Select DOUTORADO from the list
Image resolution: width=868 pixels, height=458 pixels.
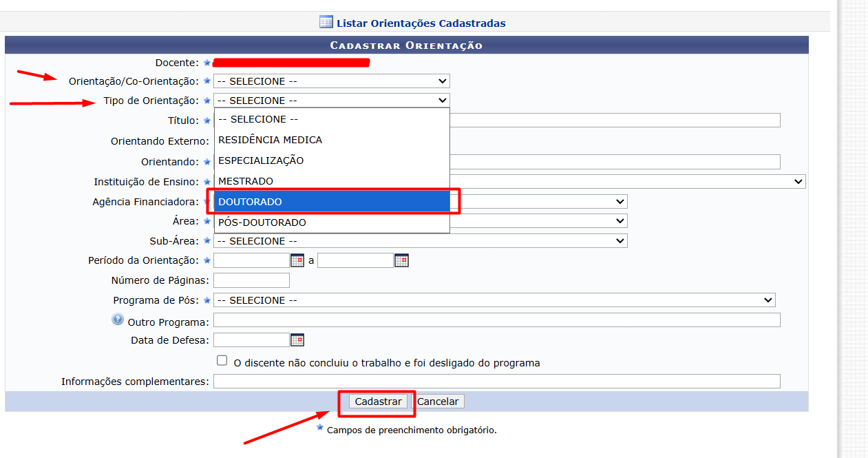pos(332,202)
